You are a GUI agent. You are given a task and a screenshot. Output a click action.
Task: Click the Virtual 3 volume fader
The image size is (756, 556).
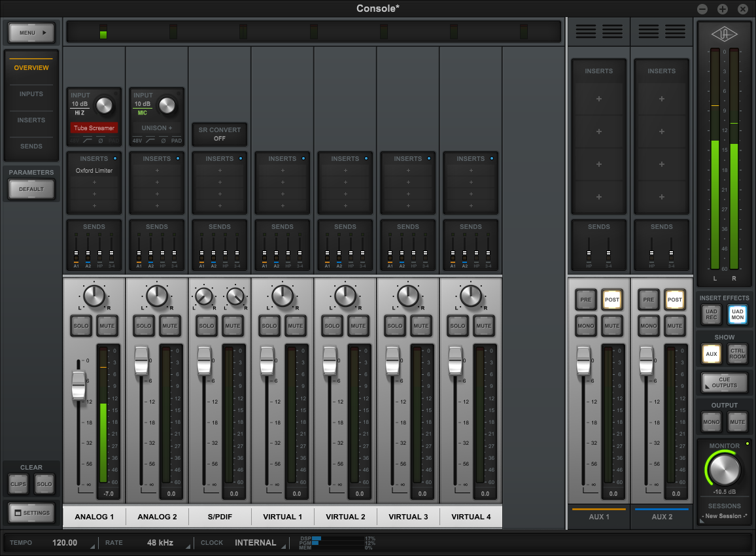[392, 360]
